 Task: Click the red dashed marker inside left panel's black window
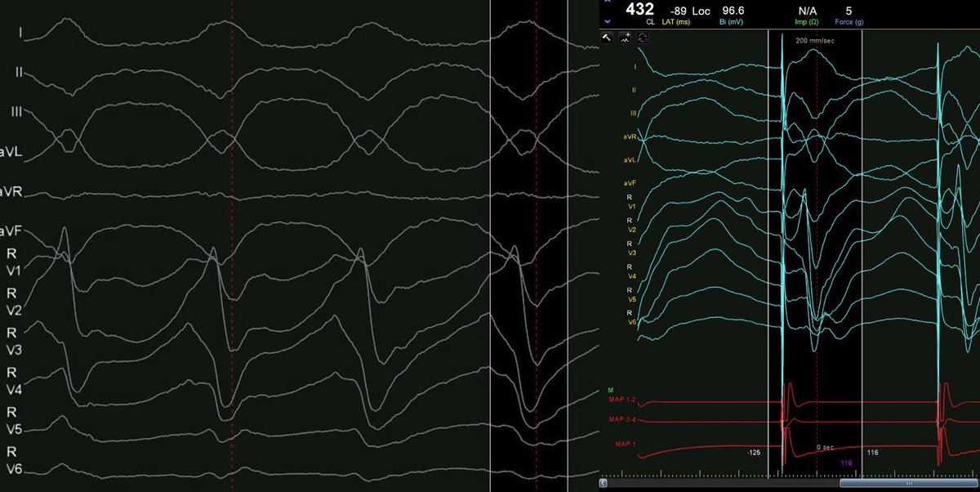point(536,245)
